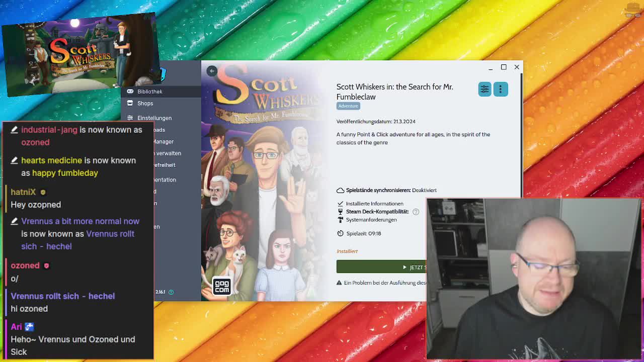This screenshot has width=644, height=362.
Task: Click Steam Deck-Kompatibilität help question mark
Action: (x=416, y=212)
